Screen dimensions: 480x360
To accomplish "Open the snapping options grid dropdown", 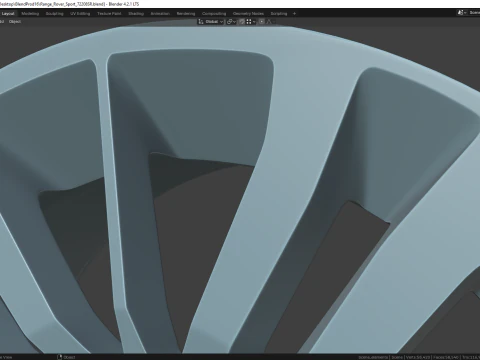I will coord(251,22).
